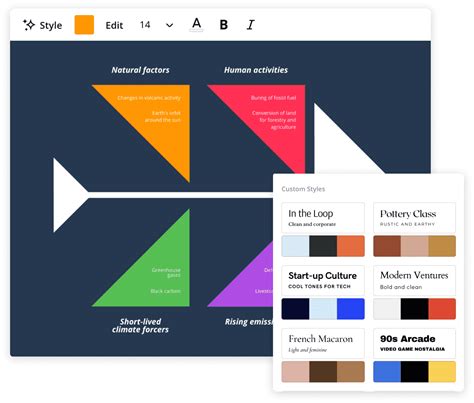Pick Start-up Culture bright blue swatch
The image size is (474, 403).
point(351,309)
